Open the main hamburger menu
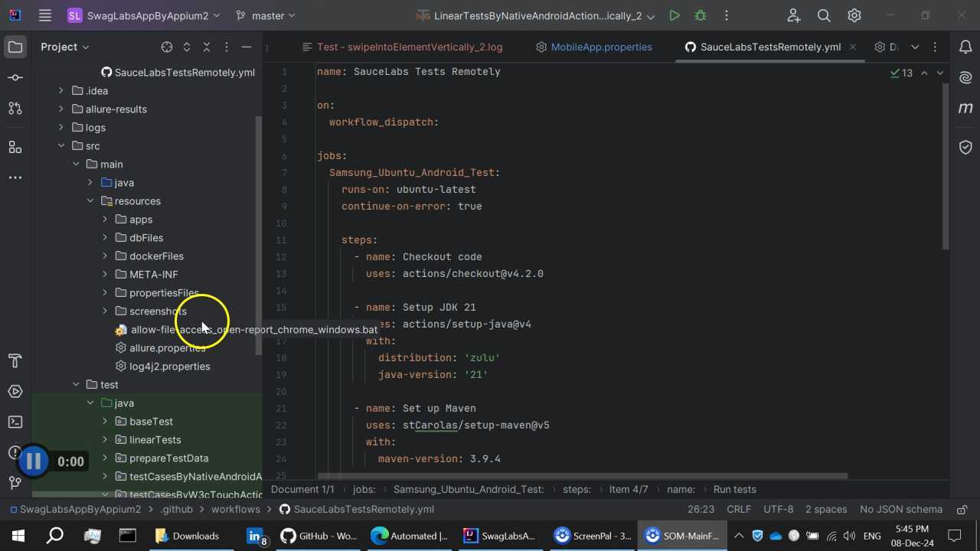Image resolution: width=980 pixels, height=551 pixels. pyautogui.click(x=45, y=15)
